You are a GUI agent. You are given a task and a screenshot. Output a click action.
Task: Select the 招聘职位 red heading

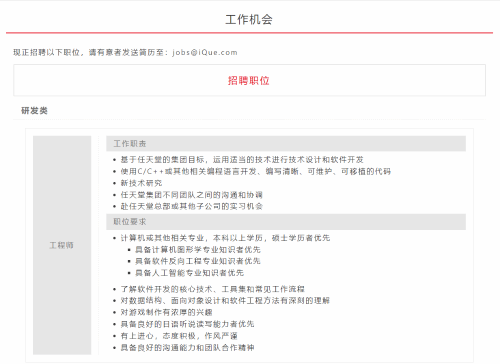(249, 80)
